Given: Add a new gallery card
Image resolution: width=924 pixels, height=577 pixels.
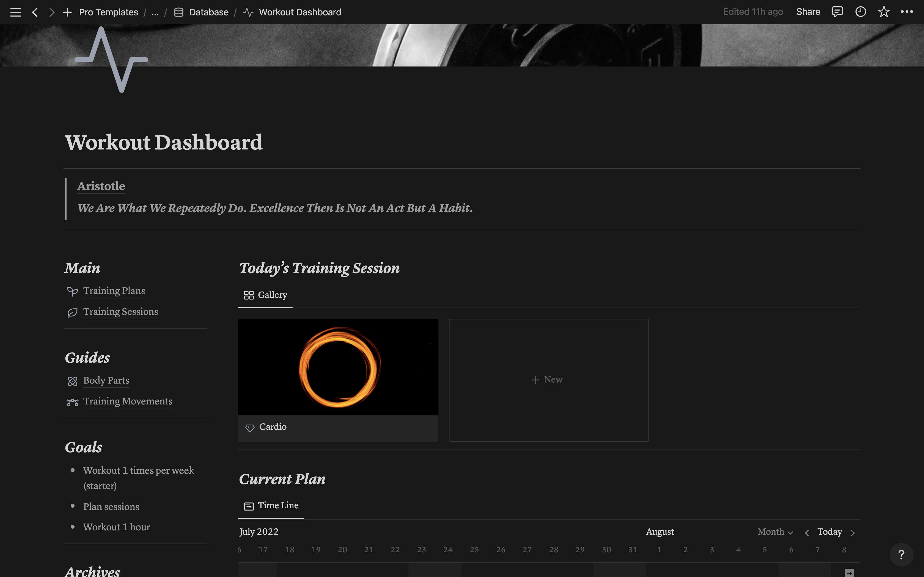Looking at the screenshot, I should pyautogui.click(x=548, y=380).
